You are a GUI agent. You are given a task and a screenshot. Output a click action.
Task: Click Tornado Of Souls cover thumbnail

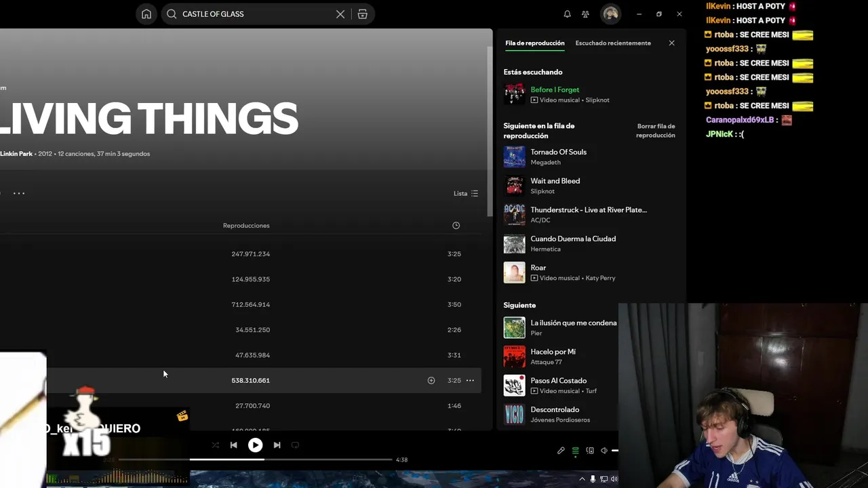(x=514, y=157)
